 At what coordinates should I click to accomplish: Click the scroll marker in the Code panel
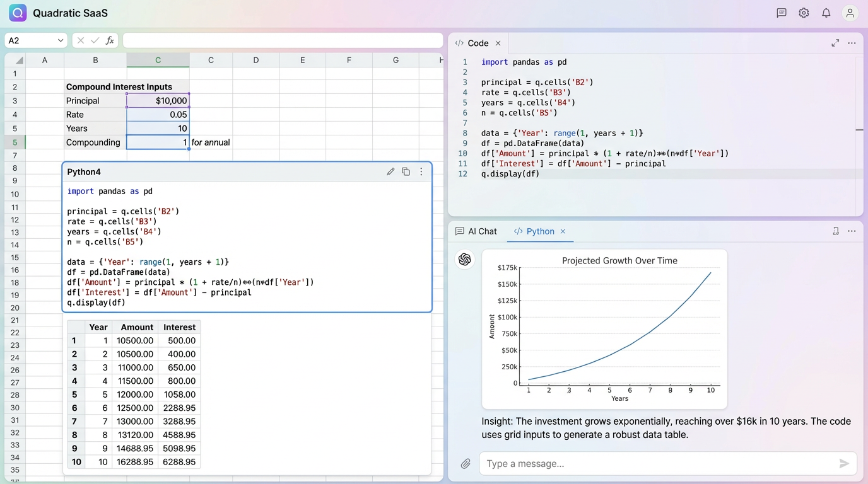pos(859,130)
